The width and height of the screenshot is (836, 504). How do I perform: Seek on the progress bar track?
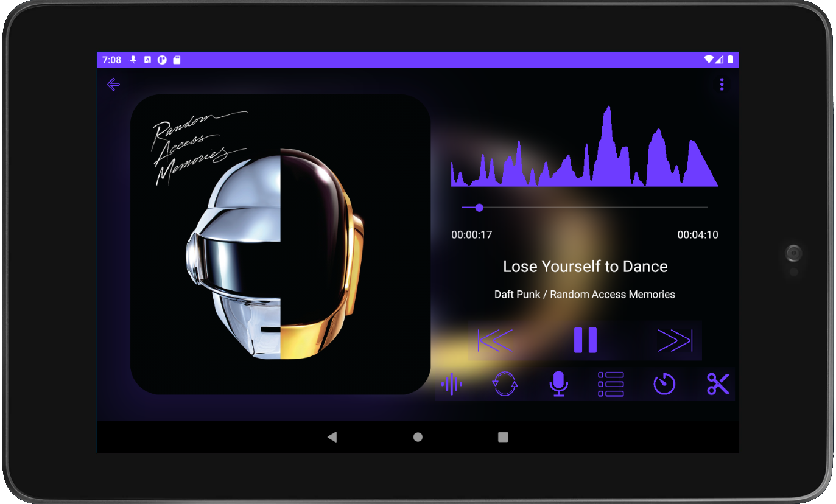point(585,208)
